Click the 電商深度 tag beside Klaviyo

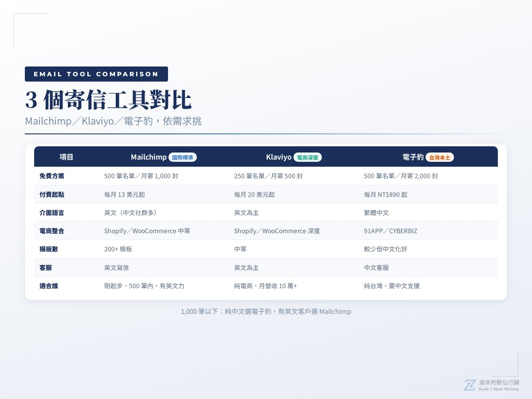pyautogui.click(x=308, y=157)
